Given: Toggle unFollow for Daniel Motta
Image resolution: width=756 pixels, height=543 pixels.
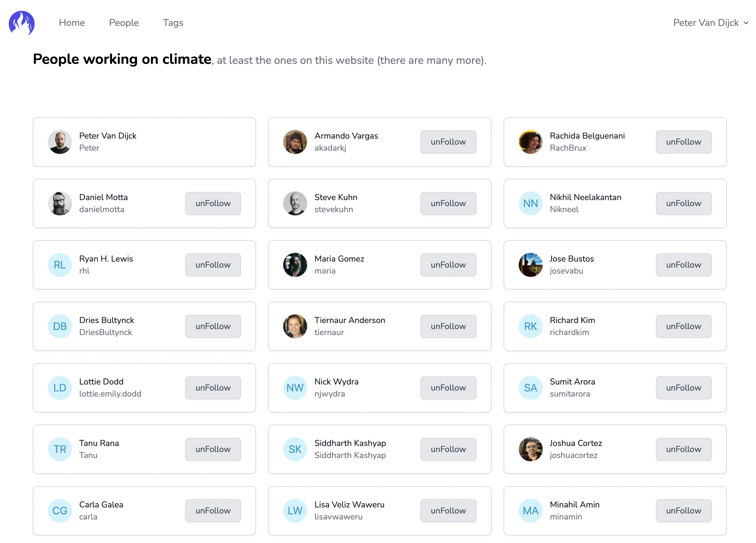Looking at the screenshot, I should [x=213, y=203].
